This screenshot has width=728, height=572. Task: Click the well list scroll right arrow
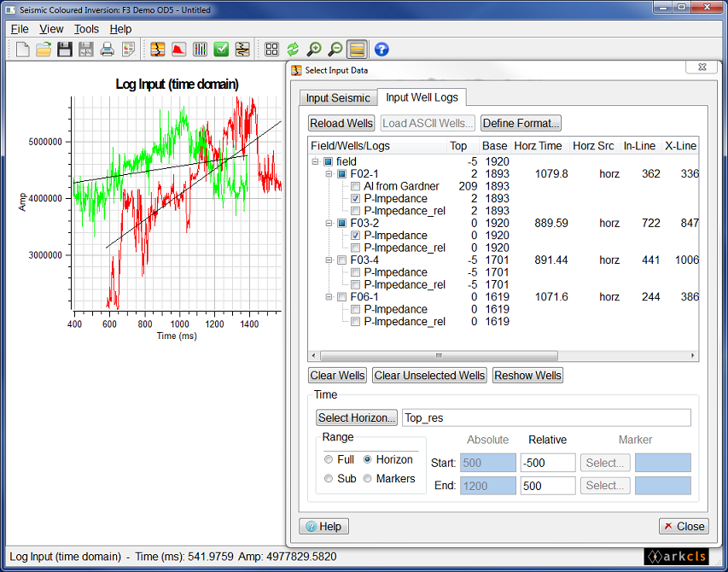pos(693,356)
